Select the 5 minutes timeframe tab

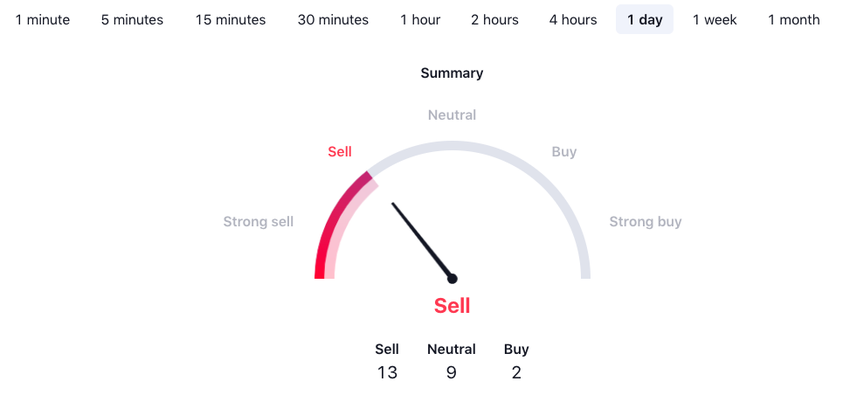click(132, 20)
